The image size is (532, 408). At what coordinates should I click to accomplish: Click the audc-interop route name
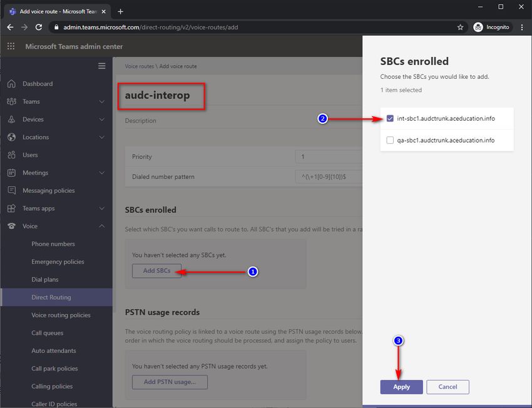(x=158, y=95)
